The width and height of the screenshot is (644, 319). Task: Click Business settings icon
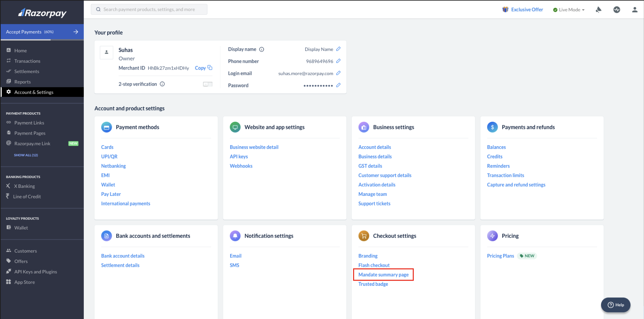pyautogui.click(x=364, y=127)
